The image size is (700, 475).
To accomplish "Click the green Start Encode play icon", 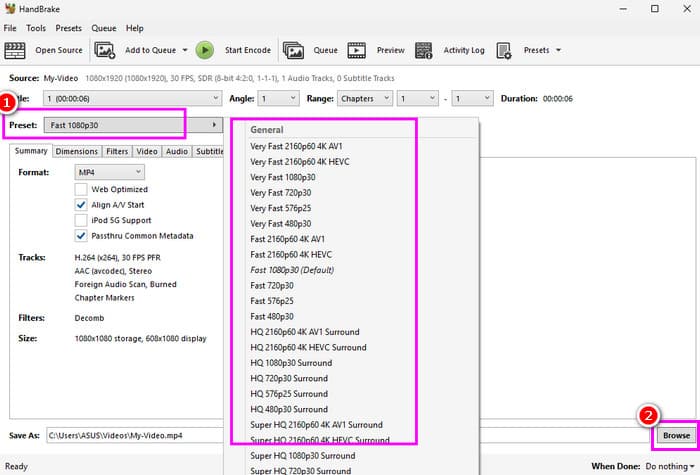I will (x=205, y=50).
